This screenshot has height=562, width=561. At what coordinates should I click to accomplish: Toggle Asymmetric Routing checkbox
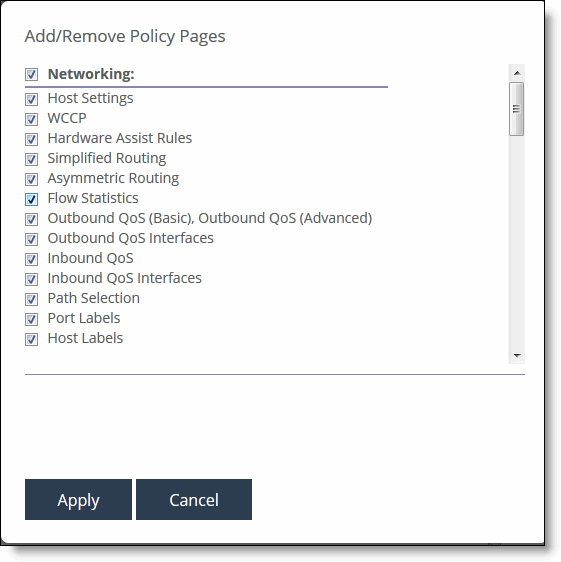tap(32, 179)
